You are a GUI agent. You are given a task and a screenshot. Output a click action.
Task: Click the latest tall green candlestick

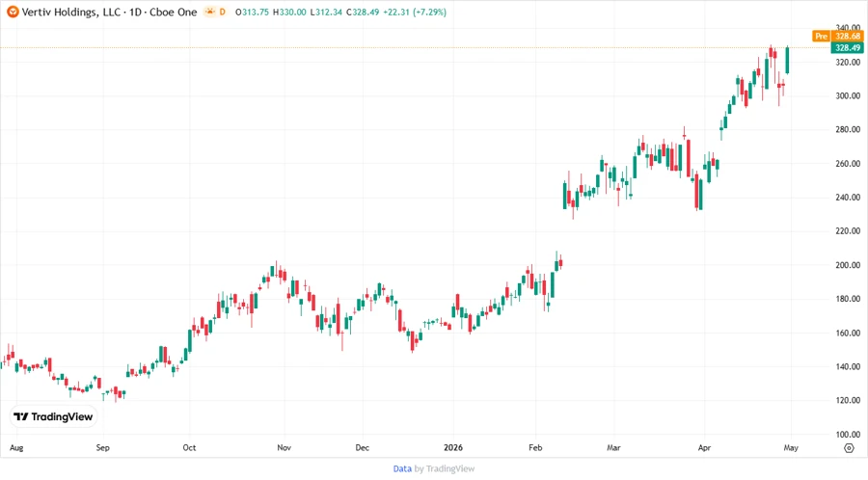tap(787, 60)
